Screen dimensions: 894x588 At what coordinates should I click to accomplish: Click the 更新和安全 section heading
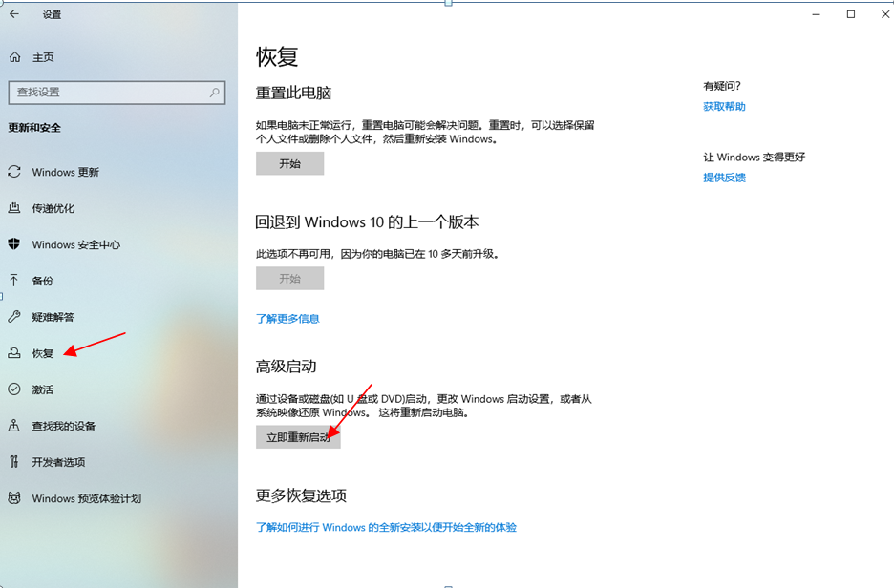34,128
